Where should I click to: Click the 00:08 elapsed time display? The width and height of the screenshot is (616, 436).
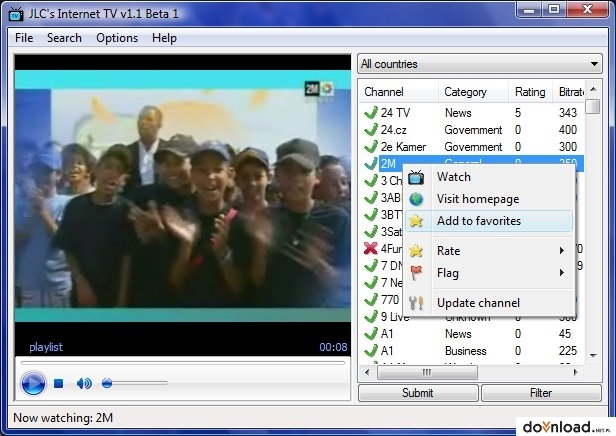(x=333, y=347)
